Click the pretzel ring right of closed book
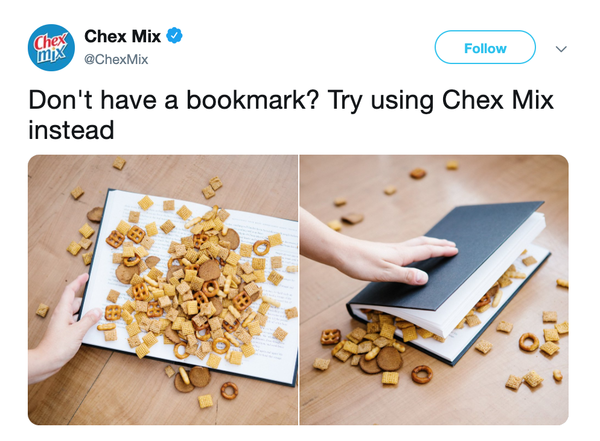600x441 pixels. click(x=529, y=342)
